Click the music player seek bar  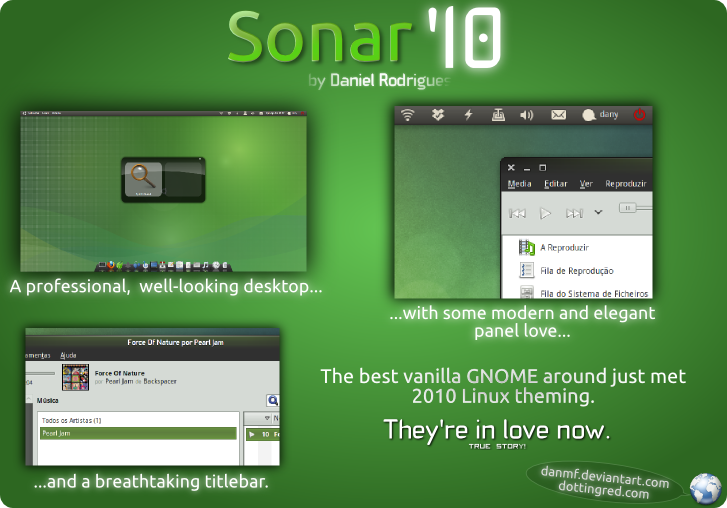[x=40, y=373]
